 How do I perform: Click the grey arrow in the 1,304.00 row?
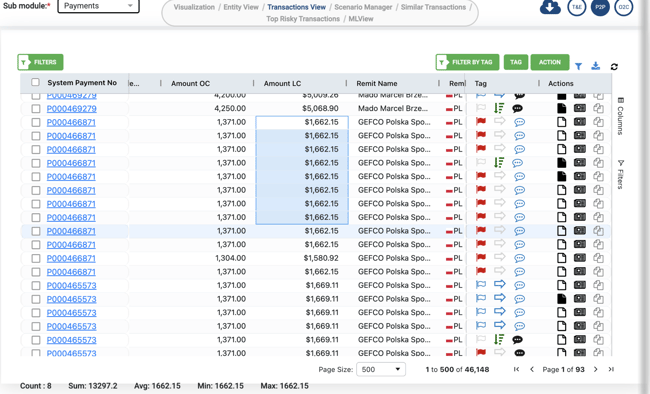coord(500,257)
